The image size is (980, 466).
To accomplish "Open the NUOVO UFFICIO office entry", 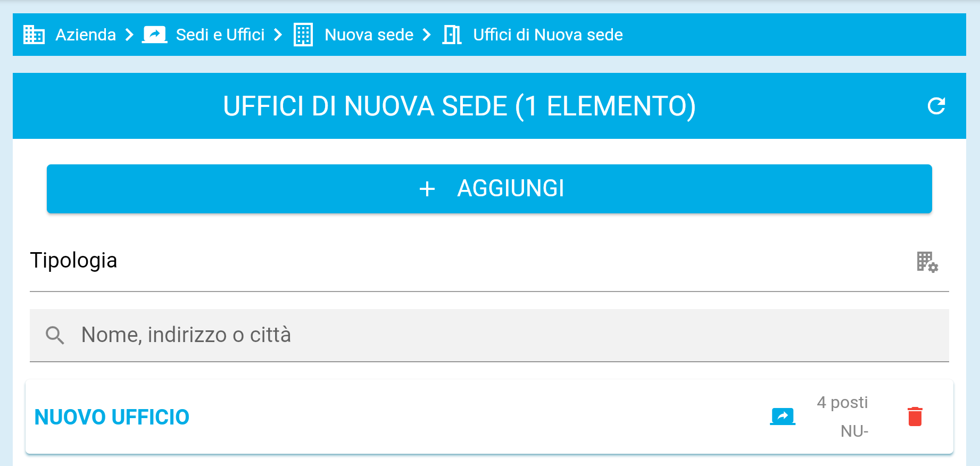I will pos(112,417).
